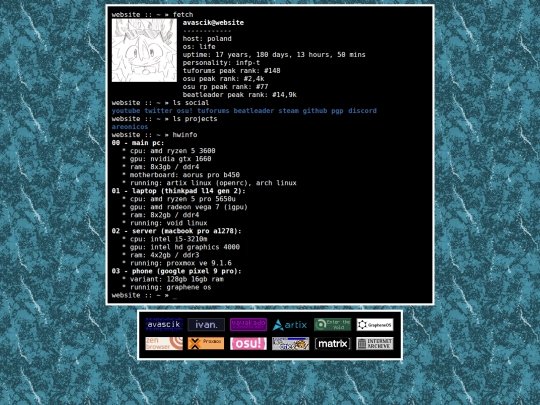Image resolution: width=540 pixels, height=405 pixels.
Task: Click the 'personality: infp-t' line
Action: click(x=221, y=63)
